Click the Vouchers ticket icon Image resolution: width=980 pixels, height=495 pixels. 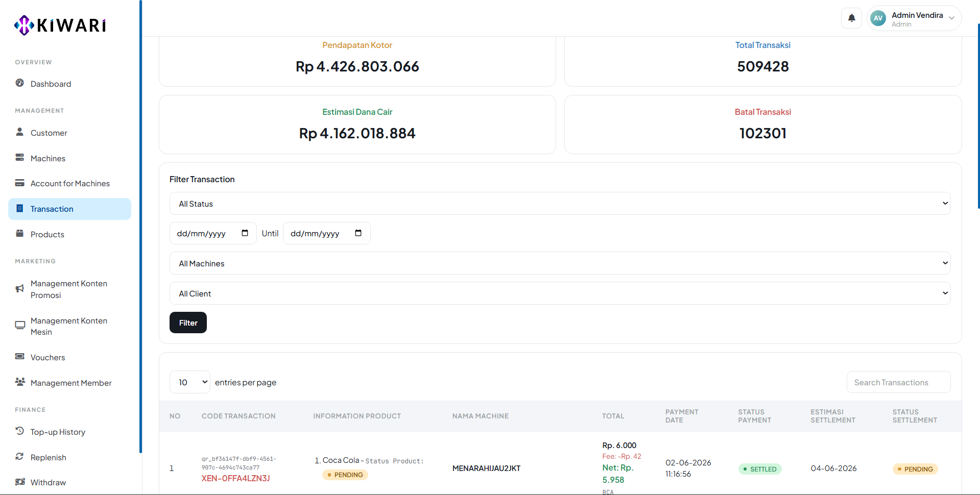point(20,357)
